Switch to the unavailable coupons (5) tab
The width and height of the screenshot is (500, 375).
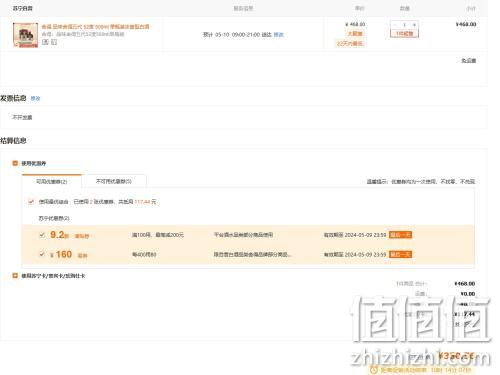(114, 181)
